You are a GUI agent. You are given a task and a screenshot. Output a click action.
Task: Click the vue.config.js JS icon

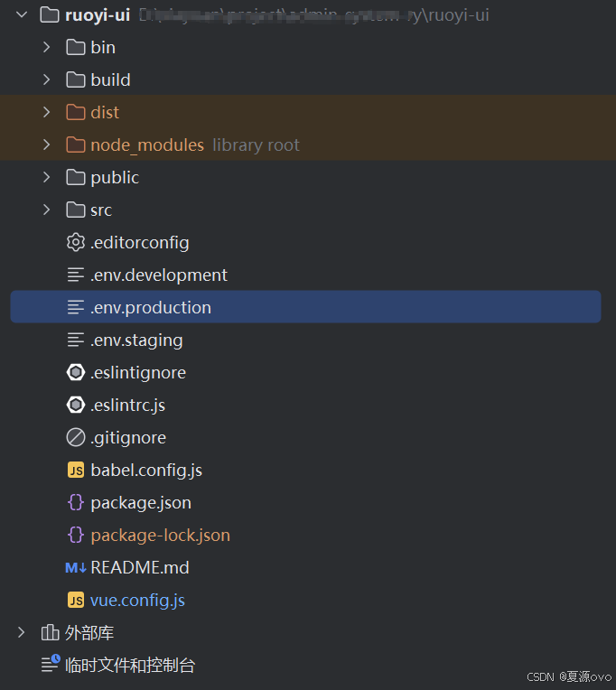(76, 601)
